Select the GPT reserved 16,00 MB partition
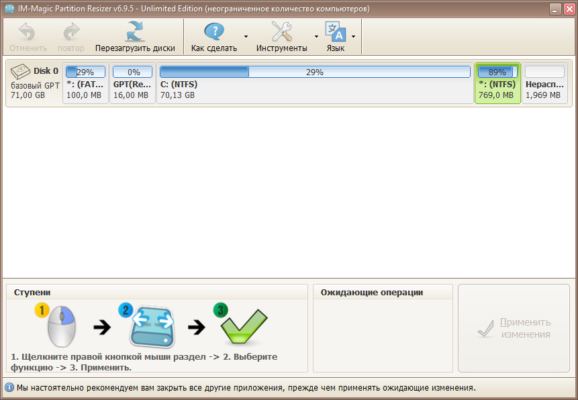578x400 pixels. point(132,83)
